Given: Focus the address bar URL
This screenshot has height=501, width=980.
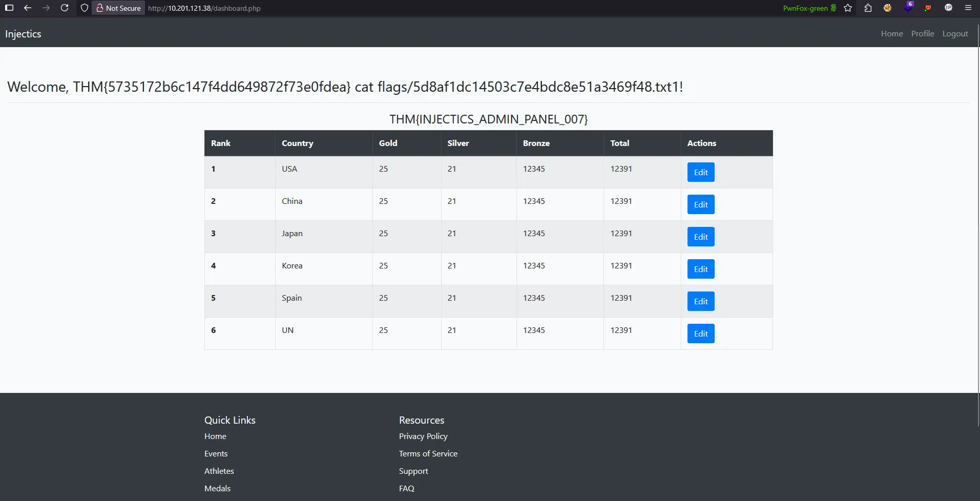Looking at the screenshot, I should pos(204,8).
